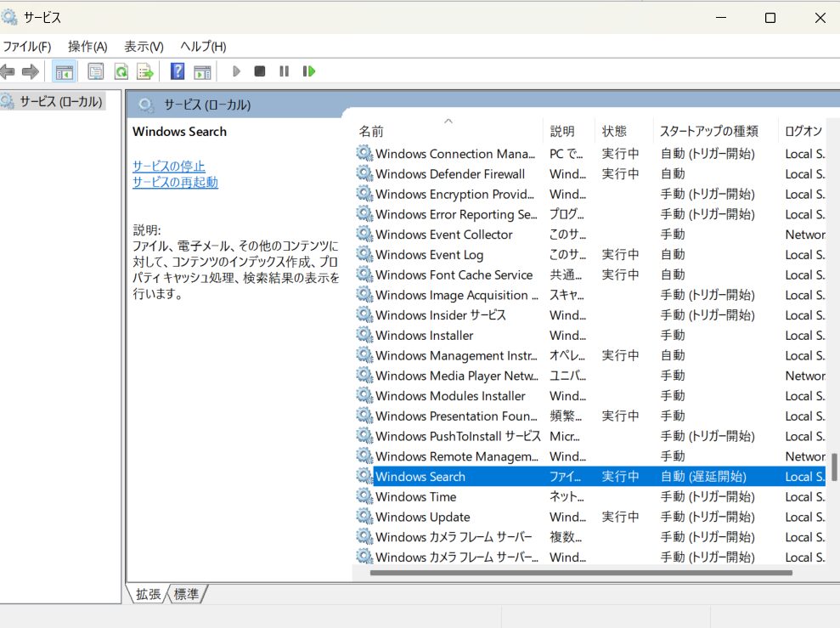
Task: Click the Export List toolbar icon
Action: click(145, 71)
